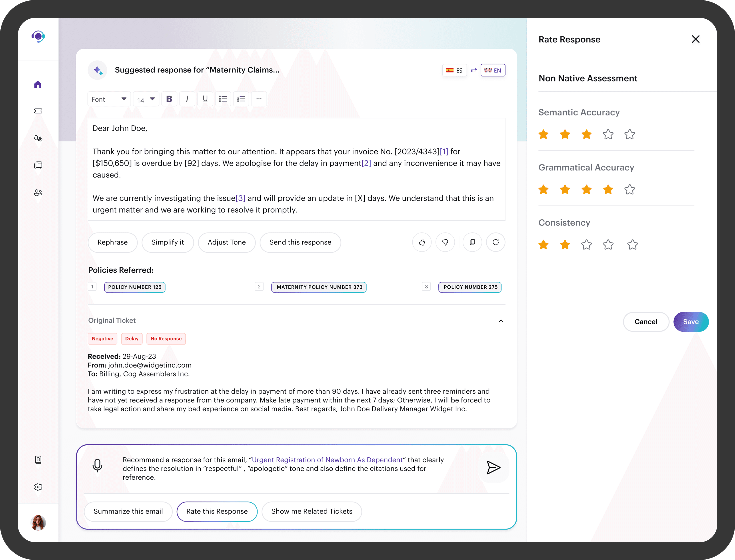This screenshot has height=560, width=735.
Task: Open the font size 14 dropdown
Action: [146, 99]
